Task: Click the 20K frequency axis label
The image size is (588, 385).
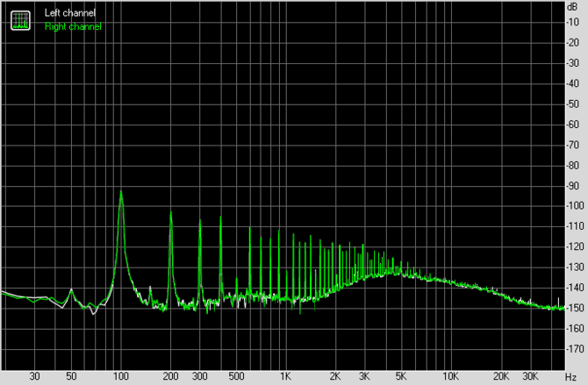Action: [x=500, y=376]
